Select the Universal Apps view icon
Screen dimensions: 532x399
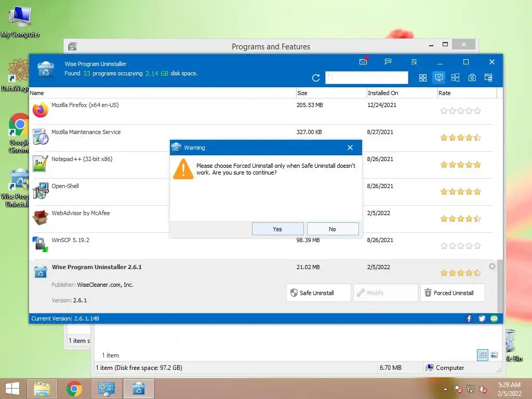click(x=455, y=78)
